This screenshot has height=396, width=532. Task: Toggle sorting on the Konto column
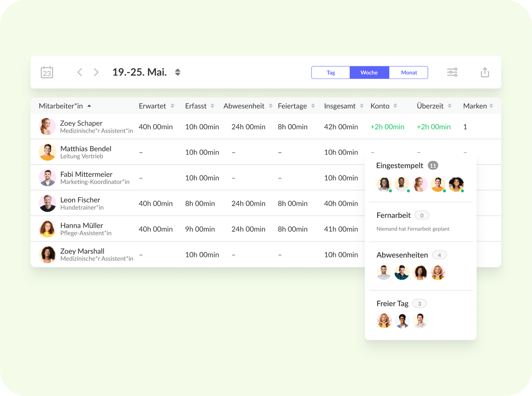click(x=396, y=106)
